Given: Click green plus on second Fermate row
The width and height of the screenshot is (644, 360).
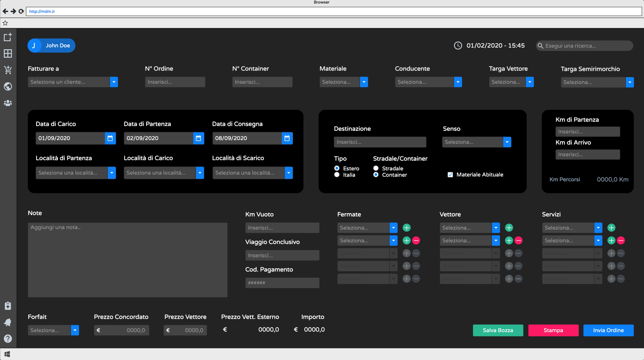Looking at the screenshot, I should (x=407, y=240).
